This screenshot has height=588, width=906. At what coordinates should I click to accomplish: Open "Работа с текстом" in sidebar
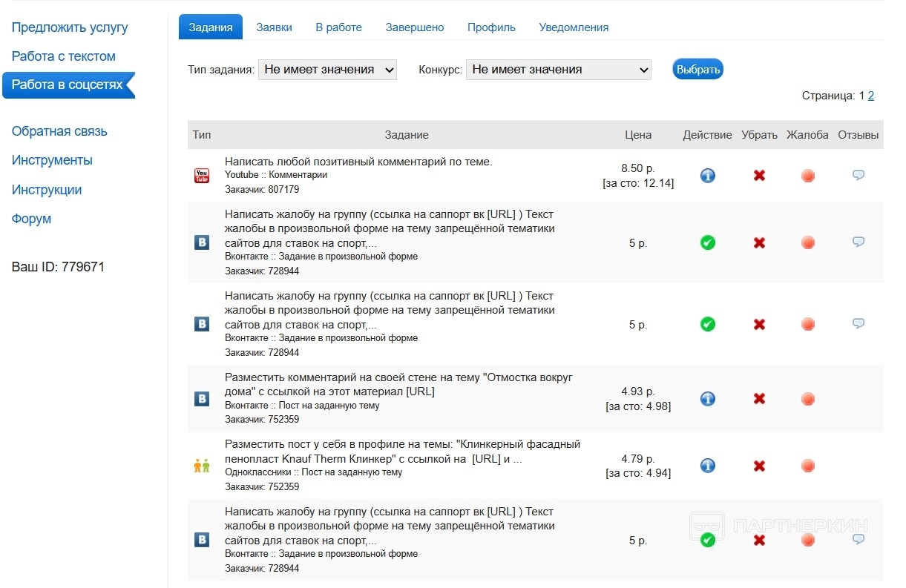pos(64,56)
